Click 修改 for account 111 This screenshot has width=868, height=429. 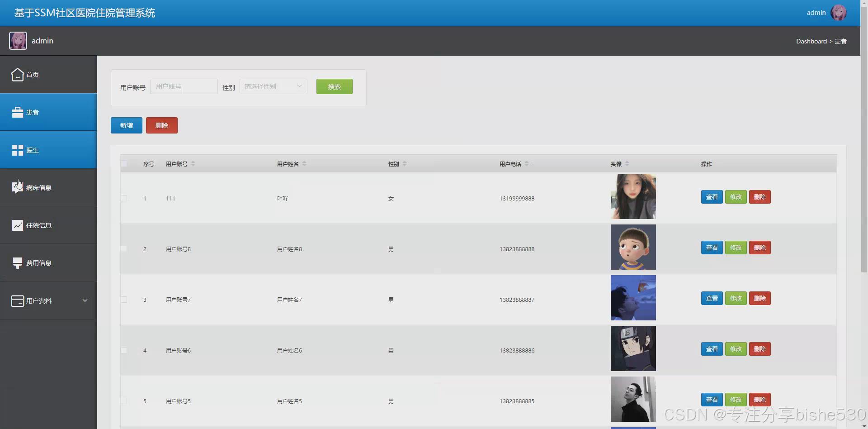736,197
